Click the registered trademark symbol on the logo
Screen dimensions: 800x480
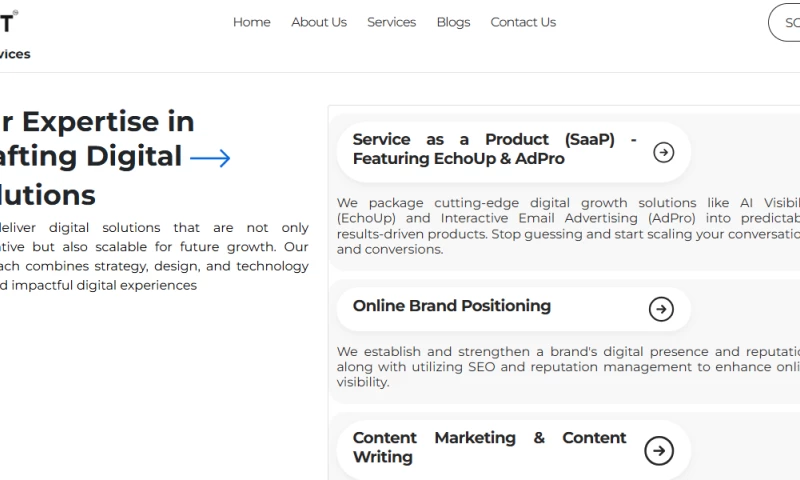pyautogui.click(x=14, y=13)
